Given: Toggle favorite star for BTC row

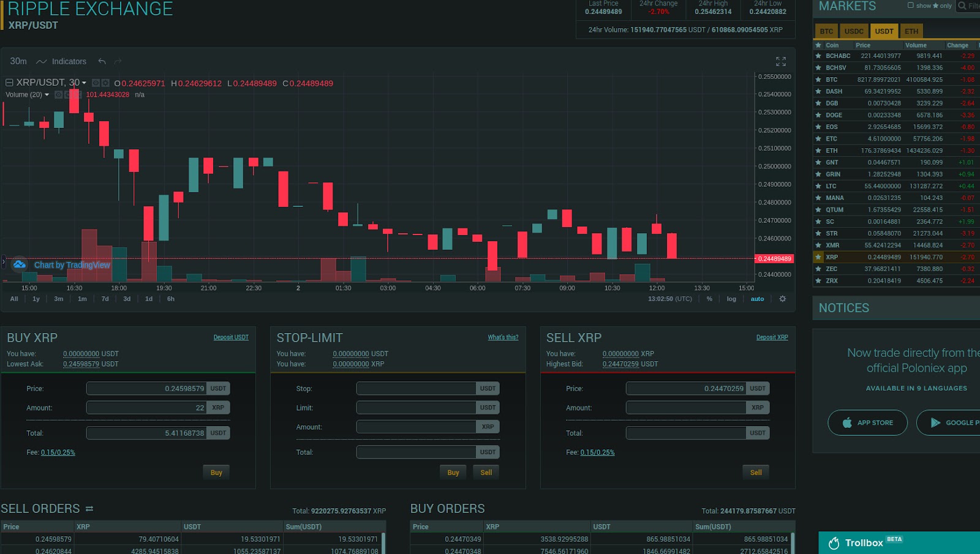Looking at the screenshot, I should (818, 80).
